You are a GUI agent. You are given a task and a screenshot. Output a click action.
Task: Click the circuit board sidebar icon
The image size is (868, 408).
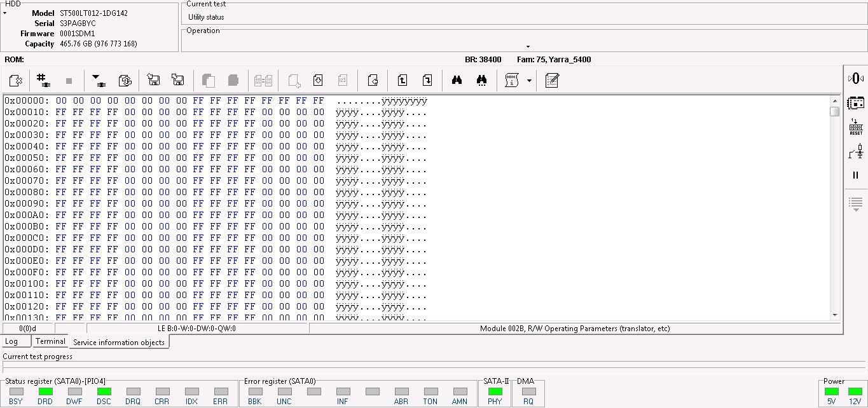click(x=856, y=102)
